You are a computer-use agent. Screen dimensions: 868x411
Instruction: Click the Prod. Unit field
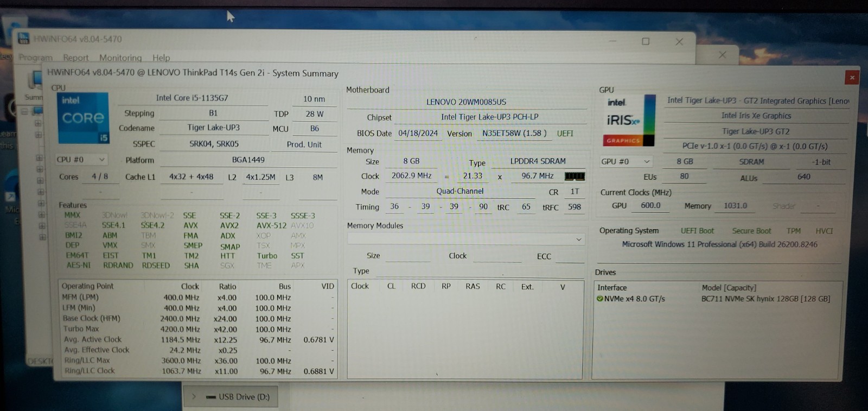(x=304, y=144)
